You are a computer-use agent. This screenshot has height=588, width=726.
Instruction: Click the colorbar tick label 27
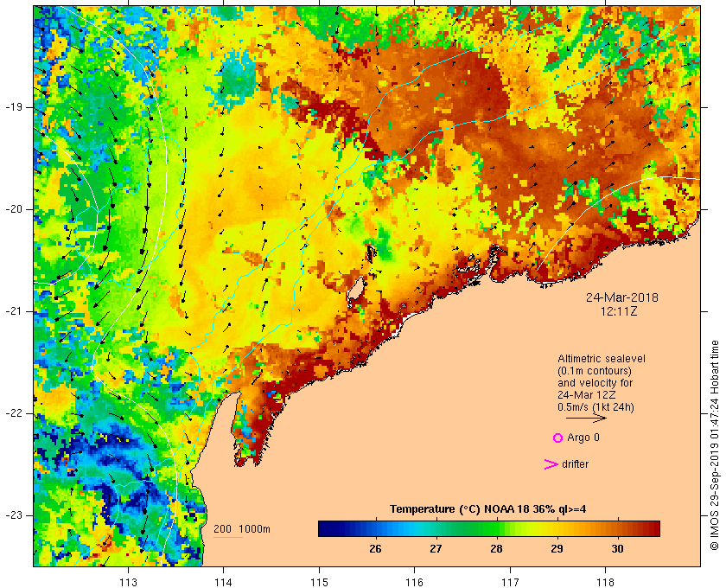(x=436, y=548)
